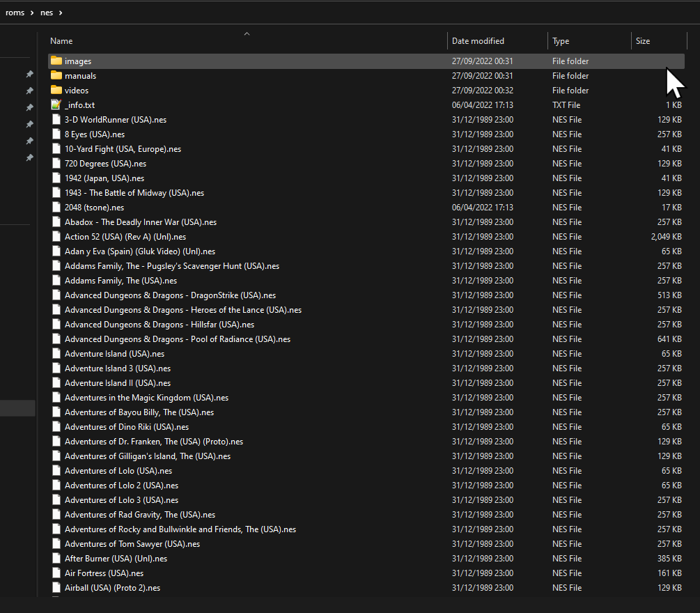
Task: Click the file icon of Adventure Island (USA).nes
Action: (x=56, y=353)
